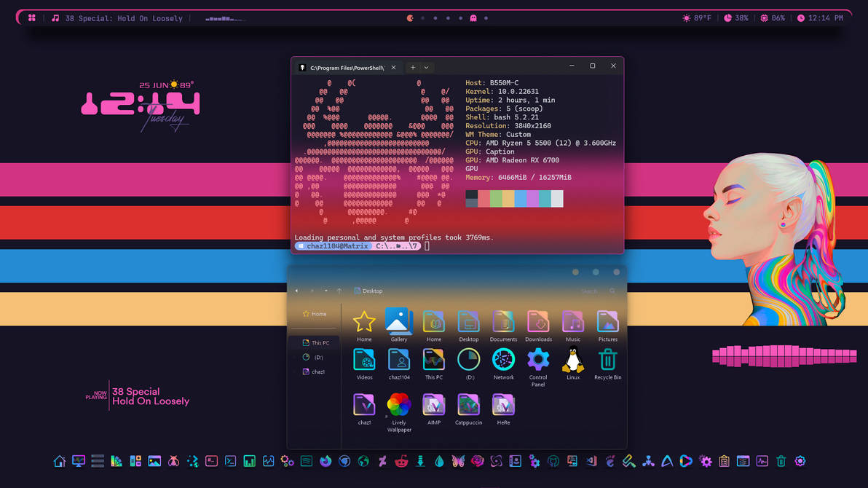868x488 pixels.
Task: Launch Lively Wallpaper shortcut
Action: tap(399, 405)
